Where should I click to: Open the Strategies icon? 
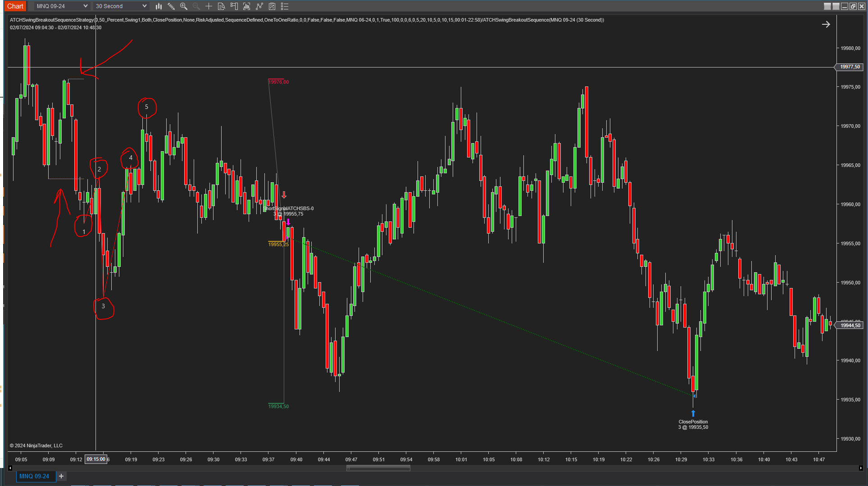tap(272, 6)
